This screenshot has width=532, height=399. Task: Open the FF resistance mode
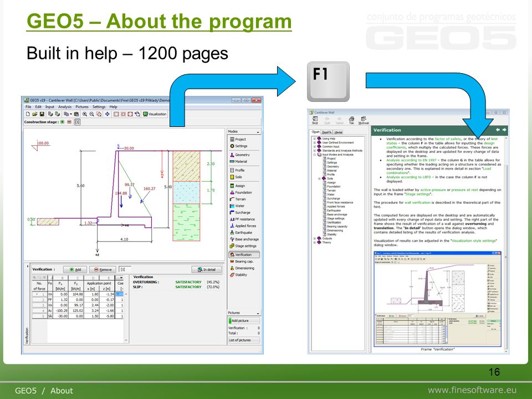[242, 219]
